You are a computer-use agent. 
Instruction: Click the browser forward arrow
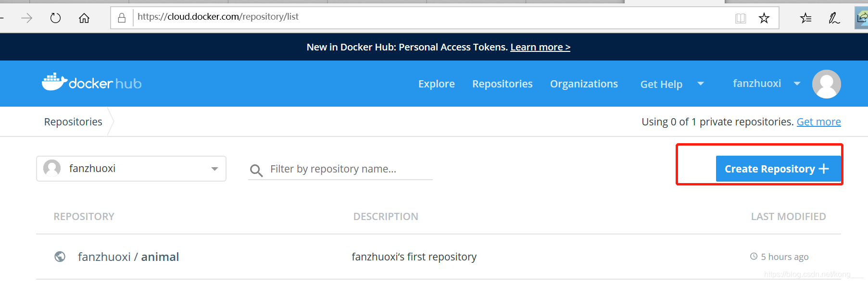point(27,18)
